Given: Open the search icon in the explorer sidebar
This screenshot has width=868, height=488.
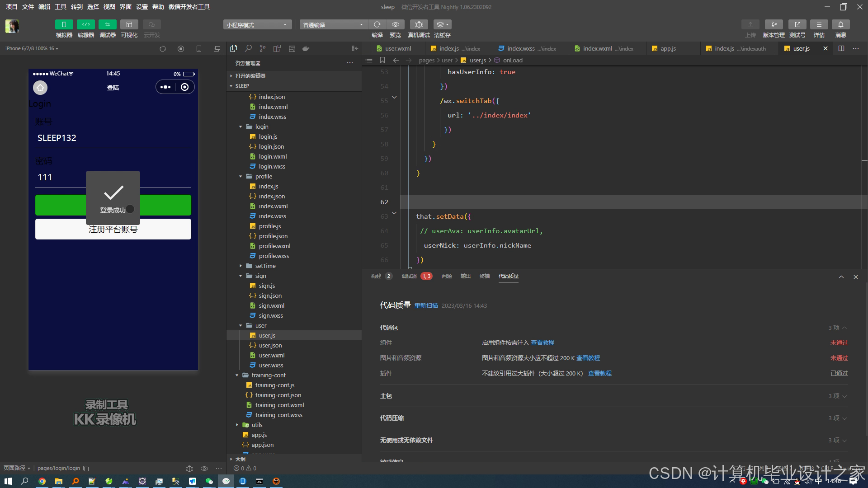Looking at the screenshot, I should (248, 48).
